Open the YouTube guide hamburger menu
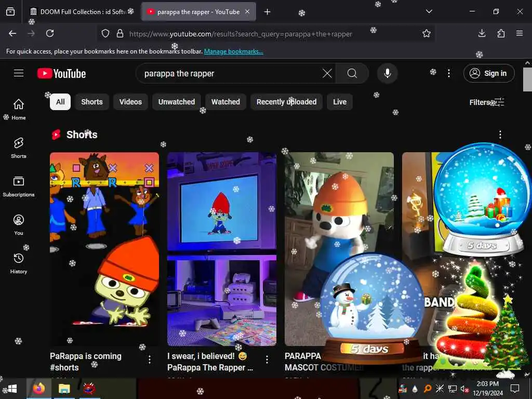This screenshot has height=399, width=532. coord(19,73)
